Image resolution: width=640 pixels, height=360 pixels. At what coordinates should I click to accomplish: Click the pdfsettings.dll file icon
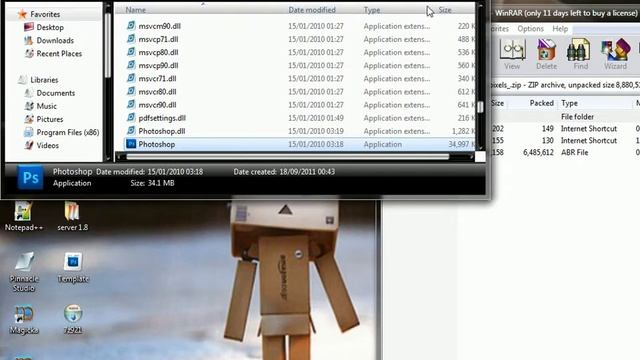pos(131,118)
